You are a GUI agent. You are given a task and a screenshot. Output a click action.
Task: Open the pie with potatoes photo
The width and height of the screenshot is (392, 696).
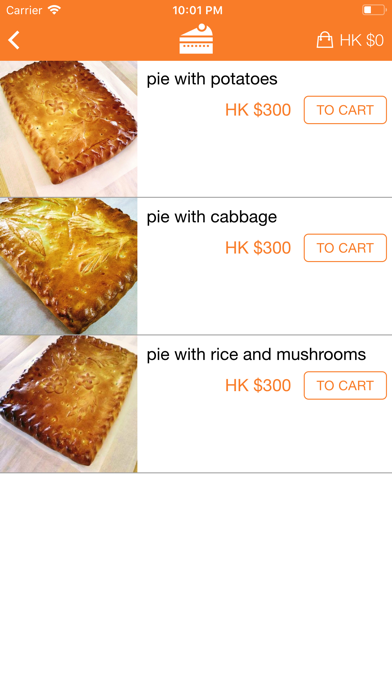pos(68,129)
